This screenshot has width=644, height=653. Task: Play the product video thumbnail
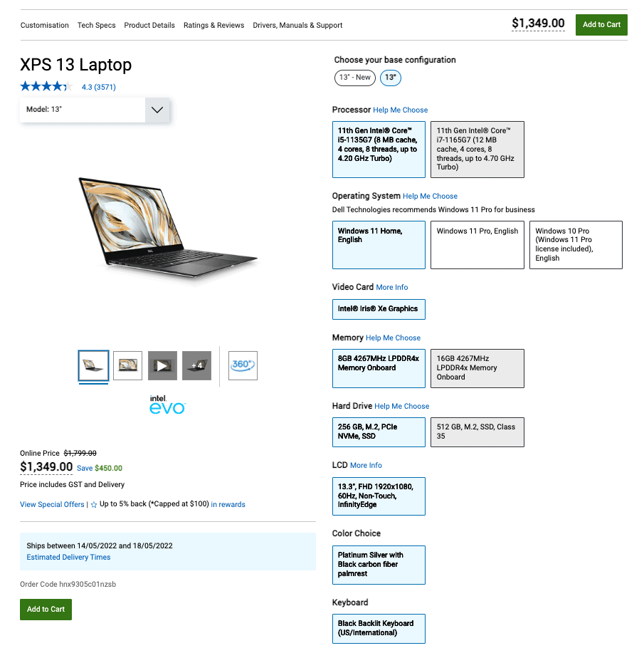[162, 365]
